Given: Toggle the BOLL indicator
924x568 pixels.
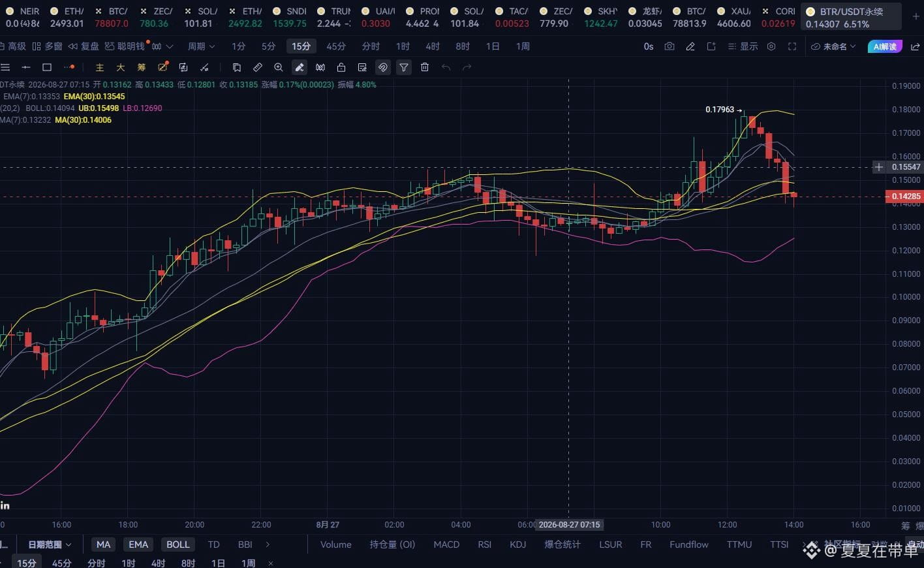Looking at the screenshot, I should tap(177, 544).
